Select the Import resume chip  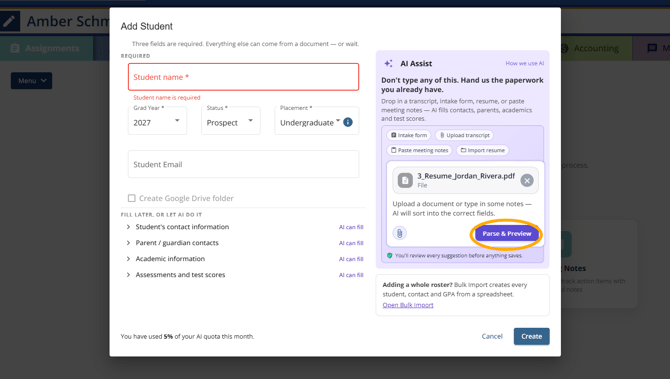[482, 150]
